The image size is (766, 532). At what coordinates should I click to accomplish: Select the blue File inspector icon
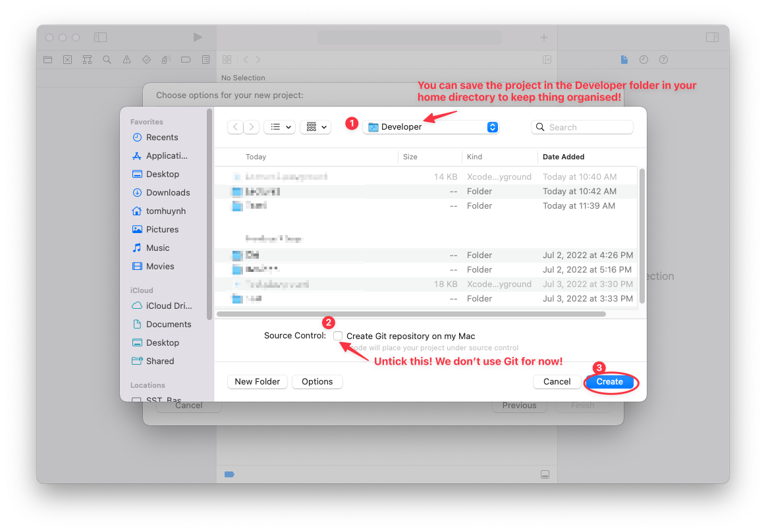(624, 59)
